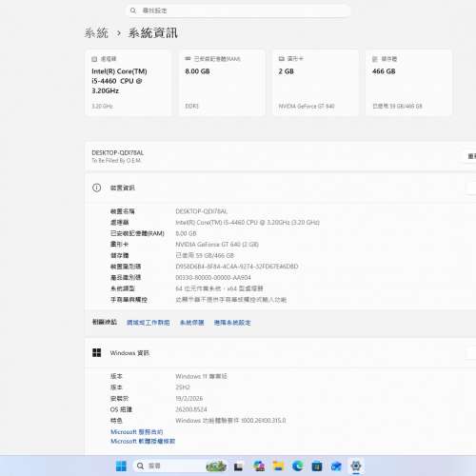Click the 相關連結 label

[105, 322]
